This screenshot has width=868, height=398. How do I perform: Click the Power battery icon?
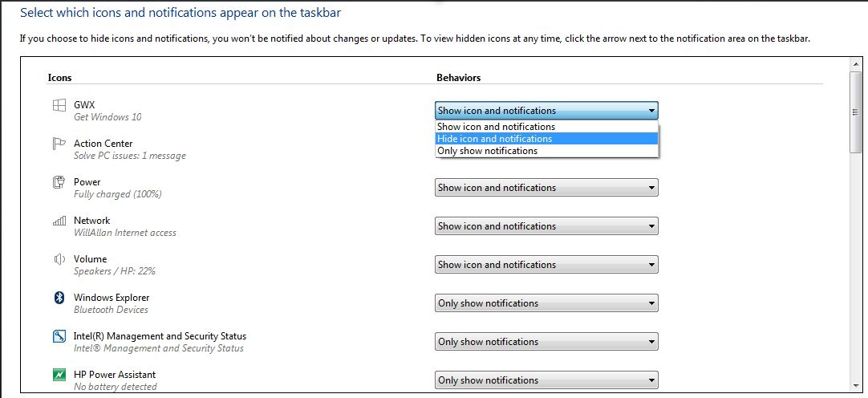pyautogui.click(x=59, y=182)
